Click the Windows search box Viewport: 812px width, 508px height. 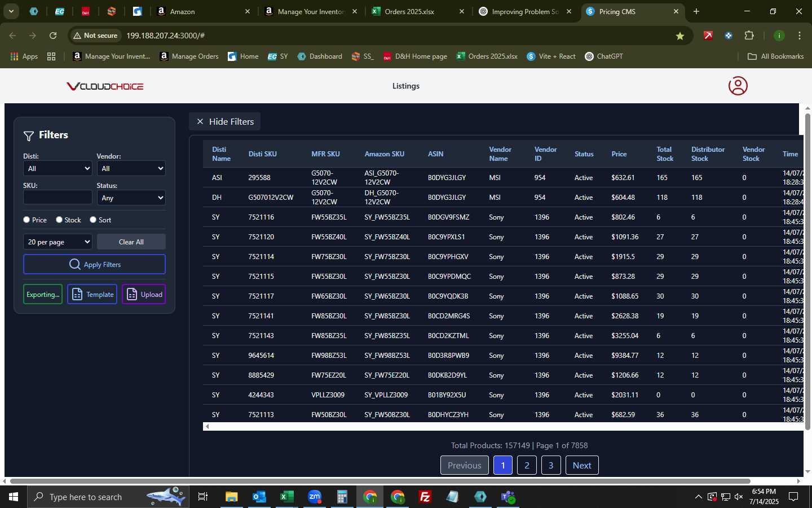point(107,497)
